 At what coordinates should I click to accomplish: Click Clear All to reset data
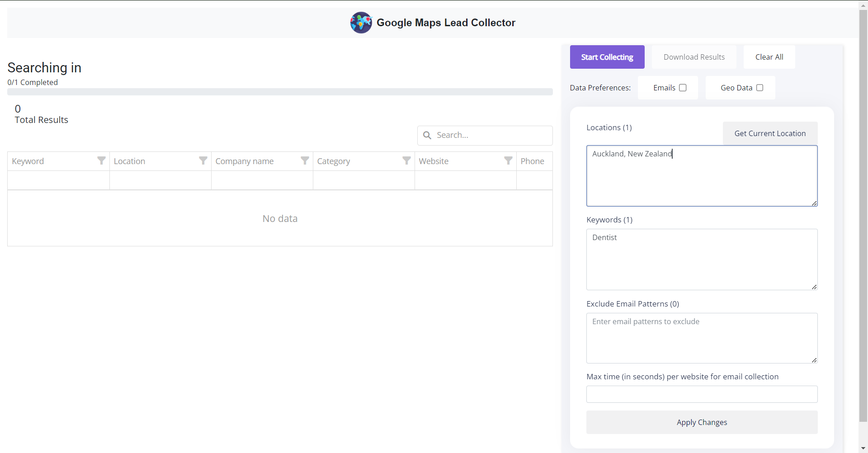point(769,57)
